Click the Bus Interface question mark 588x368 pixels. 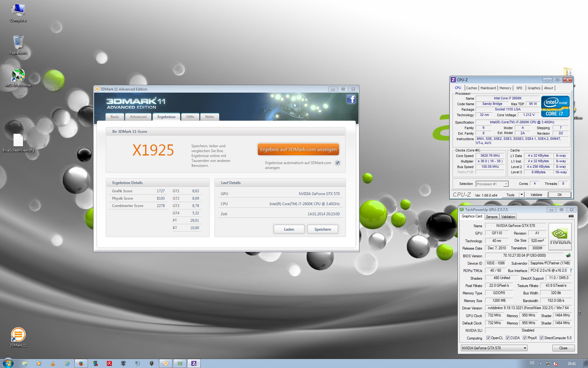coord(571,270)
